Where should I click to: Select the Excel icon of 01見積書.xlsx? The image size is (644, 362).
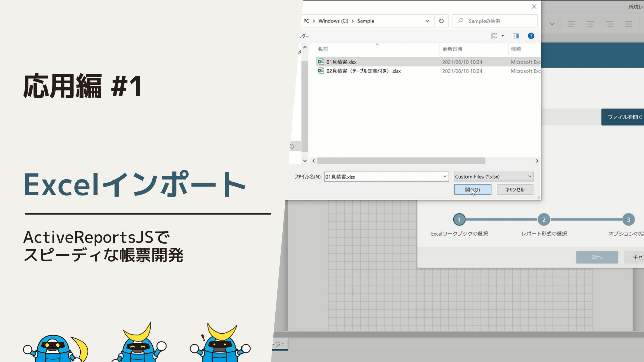321,62
